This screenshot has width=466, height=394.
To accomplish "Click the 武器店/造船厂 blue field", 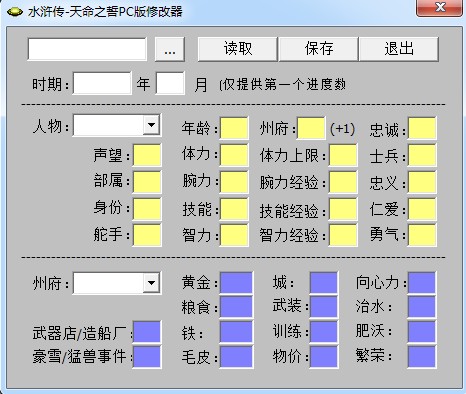I will (x=147, y=332).
